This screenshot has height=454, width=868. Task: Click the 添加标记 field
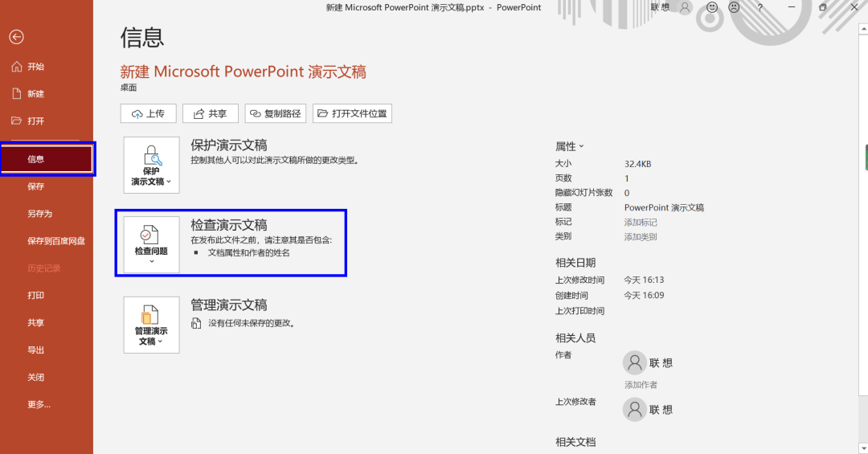(641, 222)
